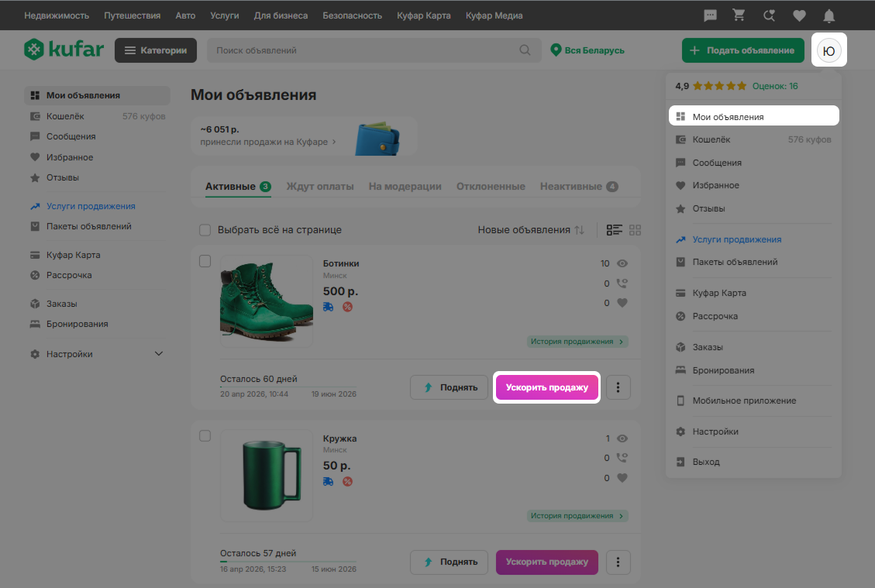Open the shopping cart icon
Image resolution: width=875 pixels, height=588 pixels.
click(739, 15)
